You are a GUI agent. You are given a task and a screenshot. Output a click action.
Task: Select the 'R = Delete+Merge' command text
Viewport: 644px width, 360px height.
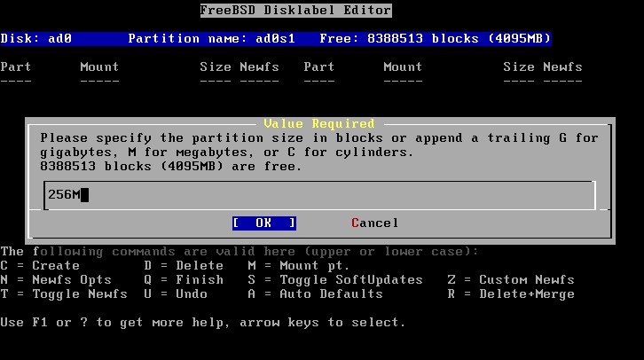(511, 293)
